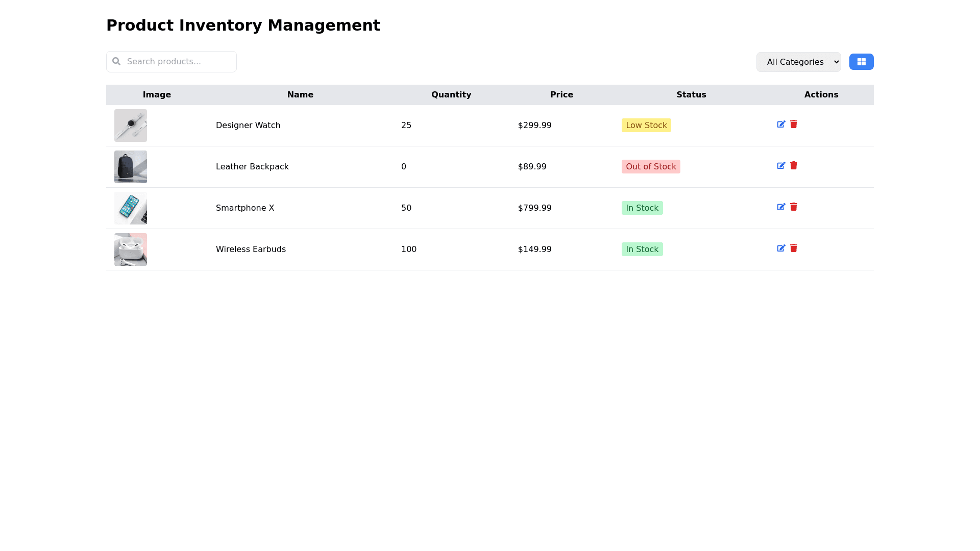
Task: Delete the Wireless Earbuds row
Action: (x=794, y=248)
